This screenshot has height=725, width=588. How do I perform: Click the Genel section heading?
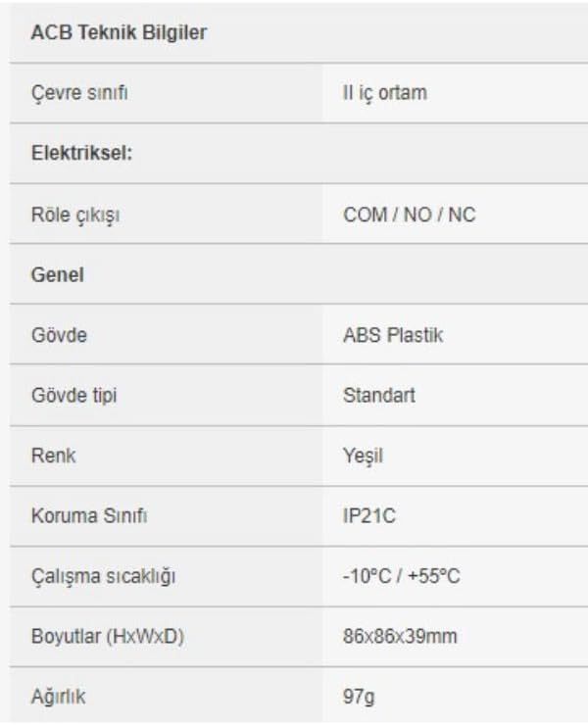tap(58, 274)
